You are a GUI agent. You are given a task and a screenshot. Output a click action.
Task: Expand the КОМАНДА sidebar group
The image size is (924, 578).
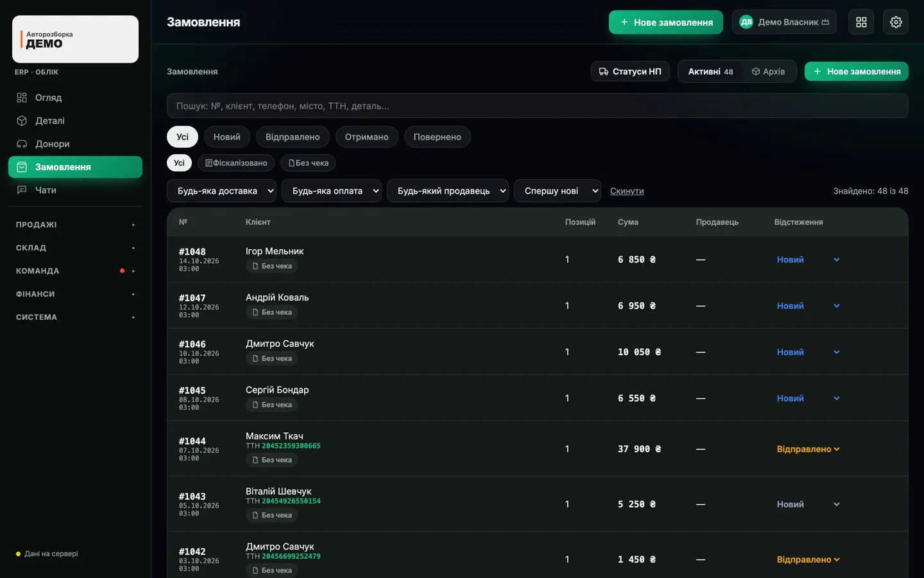[x=75, y=271]
